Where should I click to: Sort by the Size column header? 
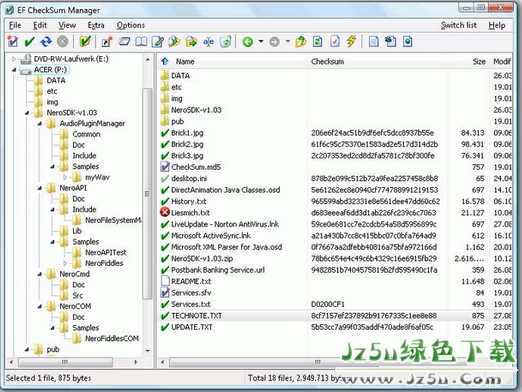pyautogui.click(x=479, y=61)
